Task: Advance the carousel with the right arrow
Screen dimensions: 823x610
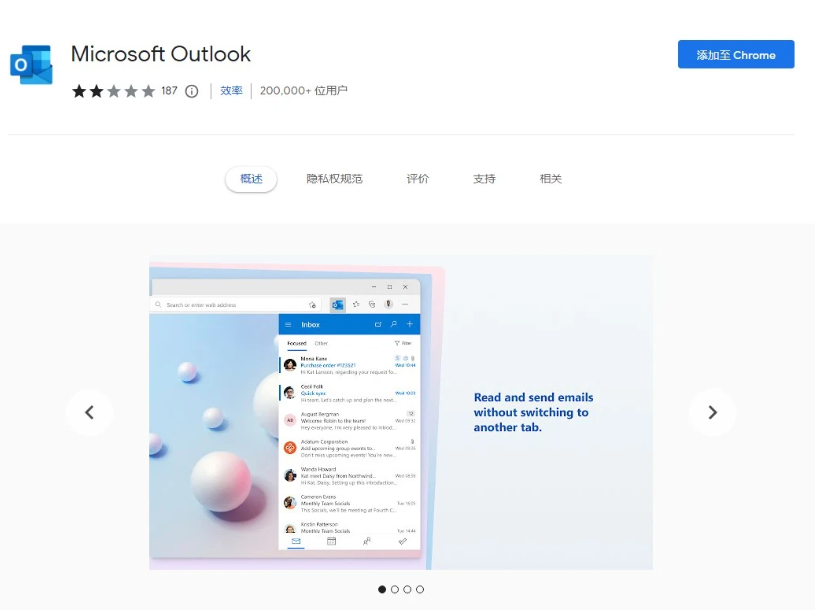Action: coord(712,412)
